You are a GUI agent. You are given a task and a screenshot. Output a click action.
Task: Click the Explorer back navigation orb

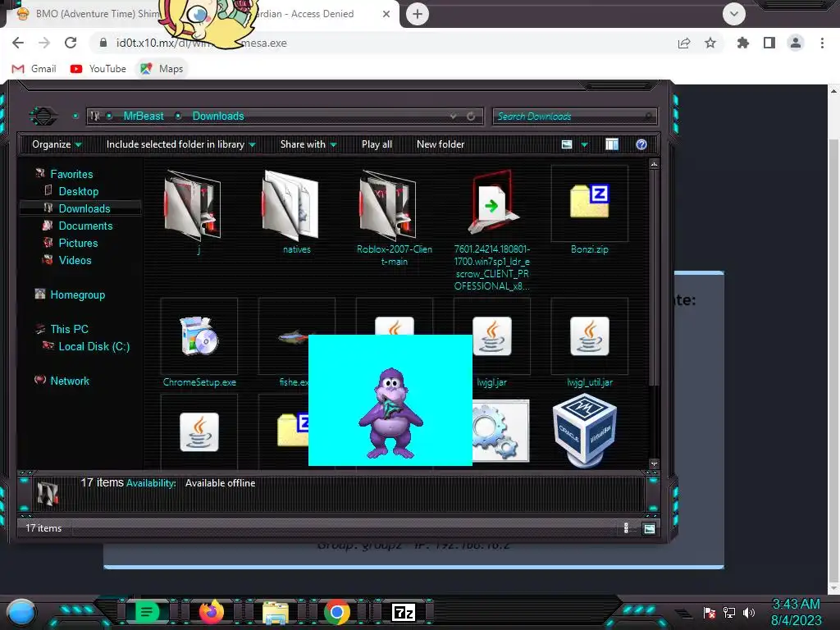[43, 115]
